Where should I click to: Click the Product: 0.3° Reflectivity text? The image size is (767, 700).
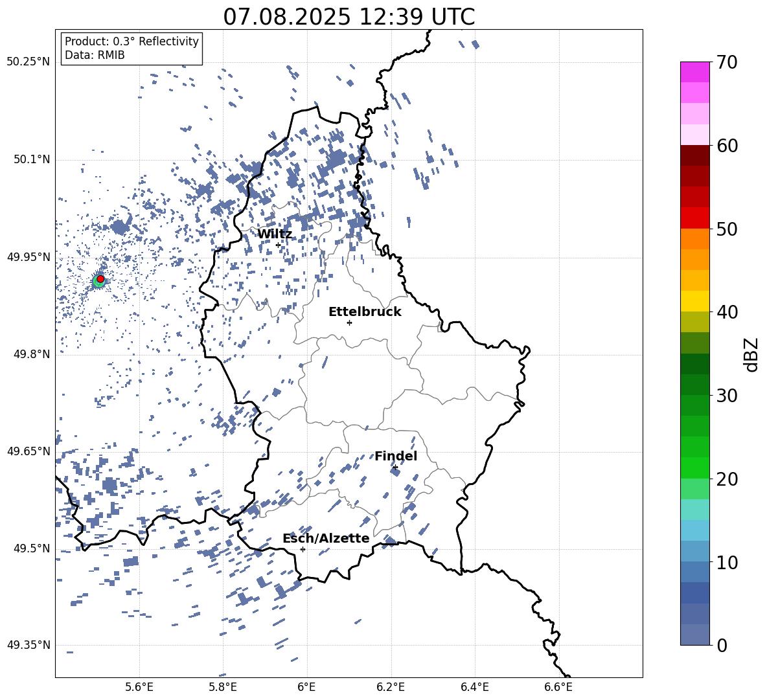pyautogui.click(x=132, y=41)
